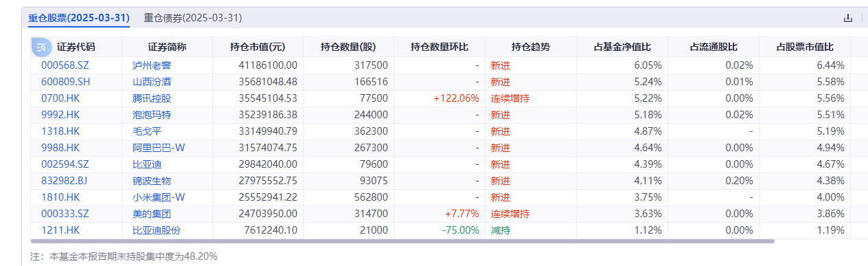Select the 重仓股票(2025-03-31) tab
Image resolution: width=868 pixels, height=266 pixels.
[79, 18]
